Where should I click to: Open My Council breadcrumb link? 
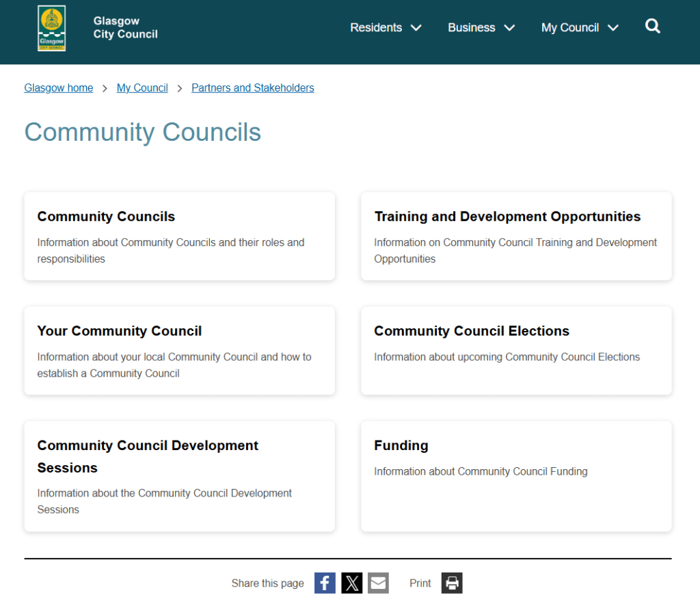[142, 88]
